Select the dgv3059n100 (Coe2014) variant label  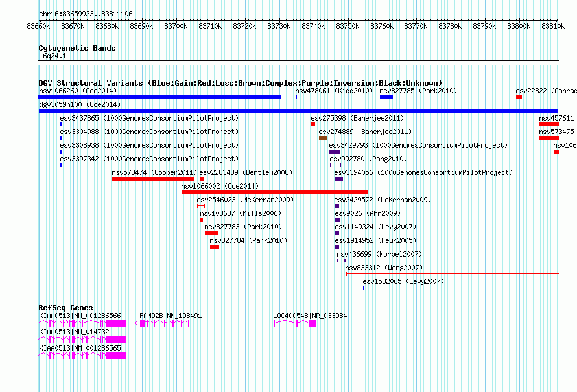coord(80,104)
